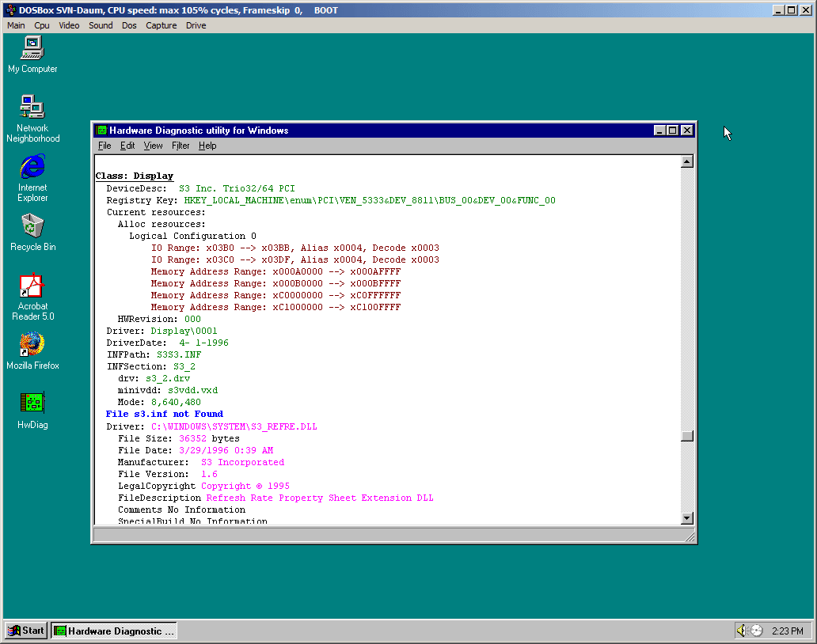Viewport: 817px width, 644px height.
Task: Click the 'Refresh Rate Property Sheet Extension DLL' text
Action: (x=320, y=498)
